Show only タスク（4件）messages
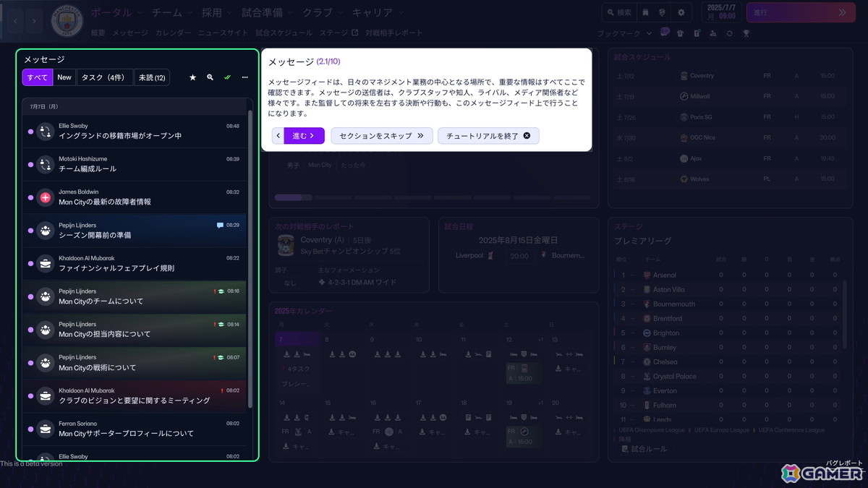Screen dimensions: 868x488 coord(103,77)
